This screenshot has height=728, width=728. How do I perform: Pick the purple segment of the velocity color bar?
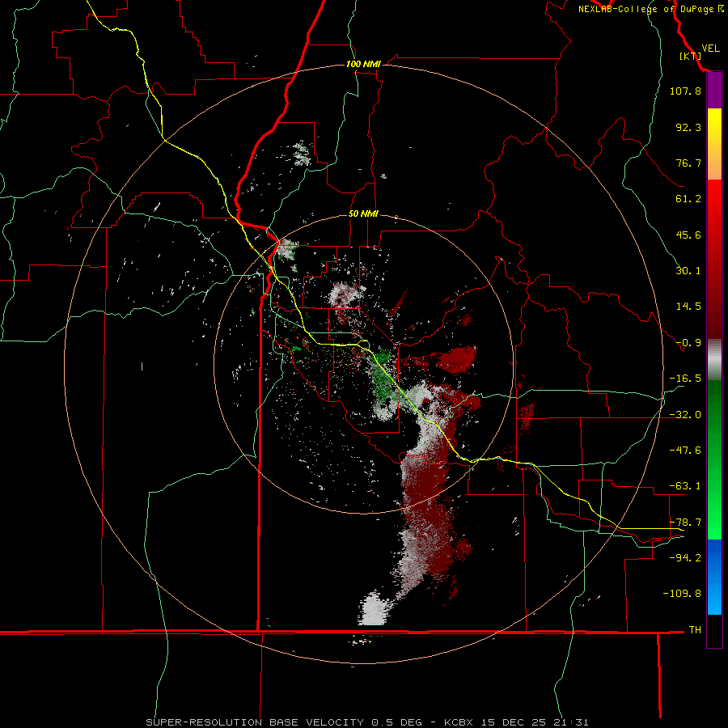click(714, 91)
